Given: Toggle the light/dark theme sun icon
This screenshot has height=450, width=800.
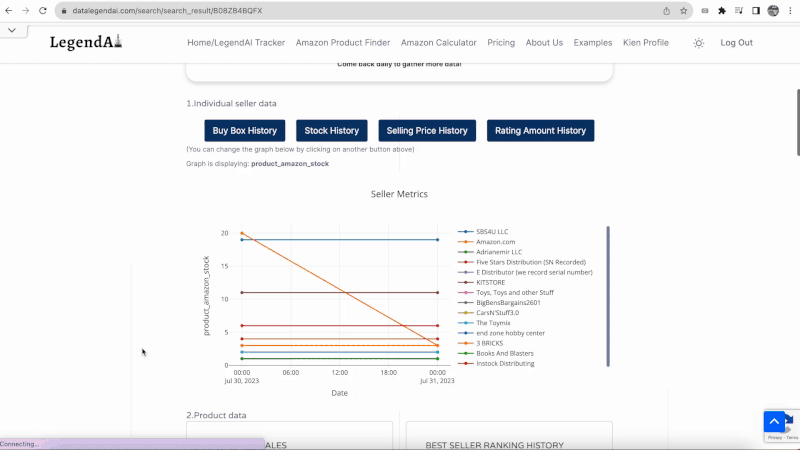Looking at the screenshot, I should 698,43.
